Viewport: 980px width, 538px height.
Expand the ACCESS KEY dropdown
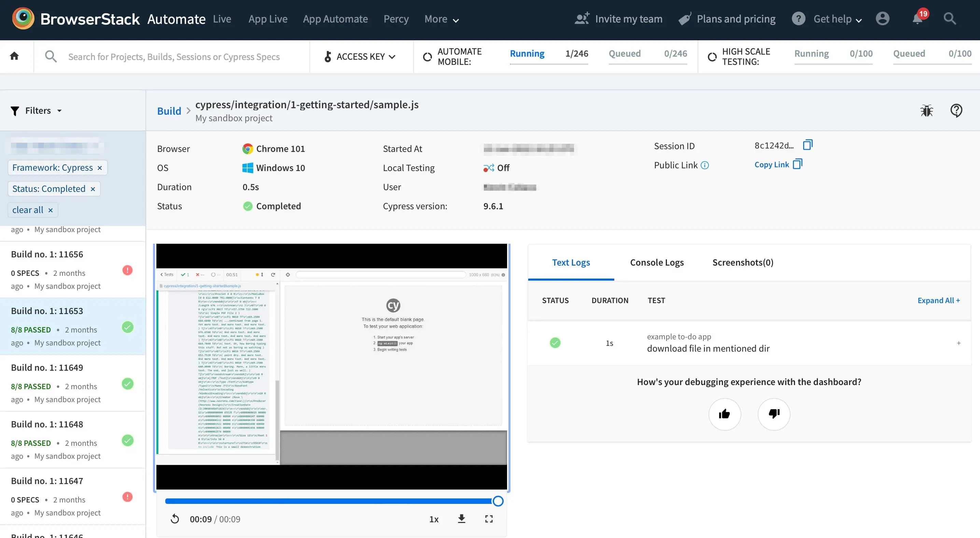point(361,57)
